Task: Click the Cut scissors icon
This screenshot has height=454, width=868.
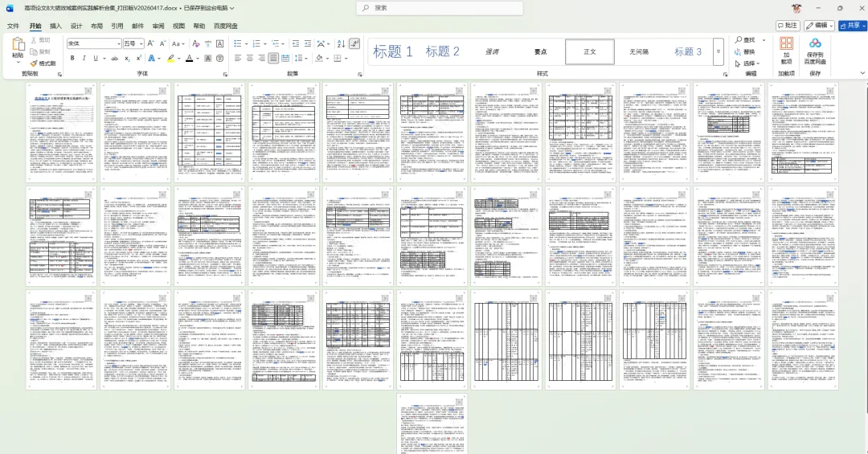Action: coord(34,40)
